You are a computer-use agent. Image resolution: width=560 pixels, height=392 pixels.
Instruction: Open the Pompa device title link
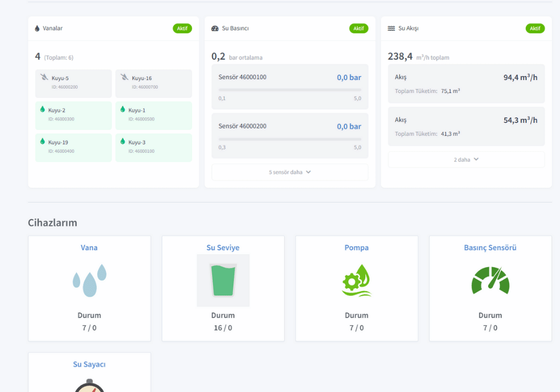(x=357, y=248)
